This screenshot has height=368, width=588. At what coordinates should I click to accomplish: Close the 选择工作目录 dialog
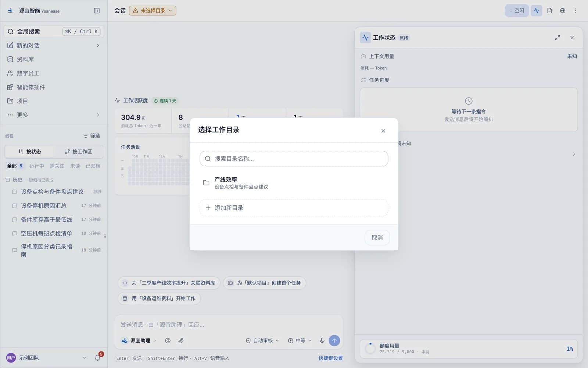tap(383, 131)
